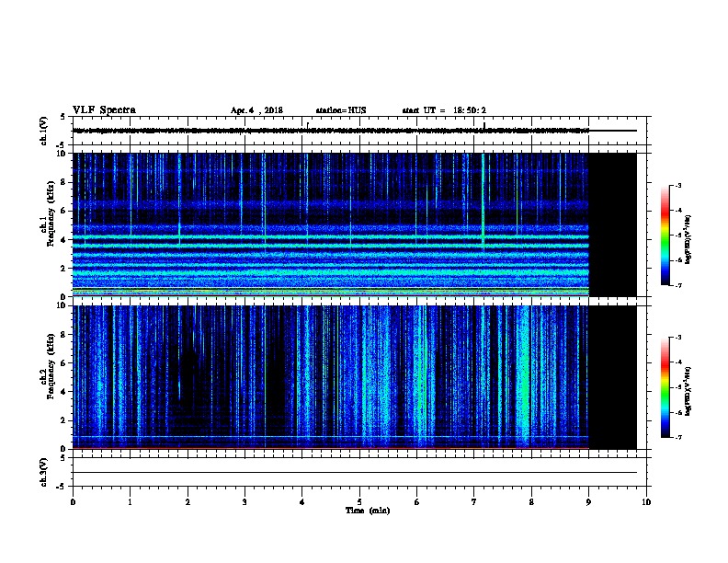Click the "-5" value on ch.1 colorbar

(x=678, y=236)
